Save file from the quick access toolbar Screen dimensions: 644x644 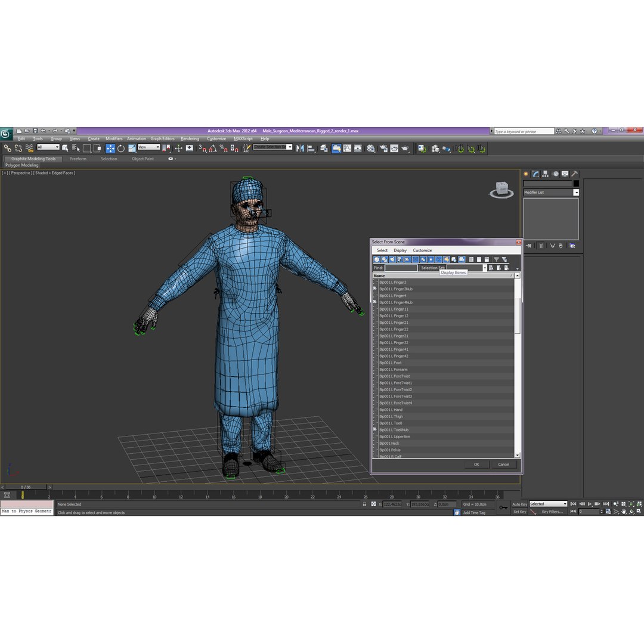(x=35, y=131)
